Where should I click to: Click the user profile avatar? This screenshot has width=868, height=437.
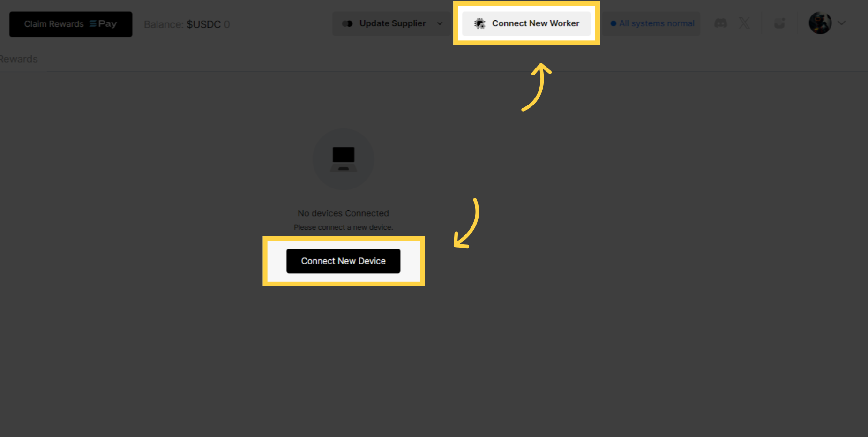pos(820,23)
